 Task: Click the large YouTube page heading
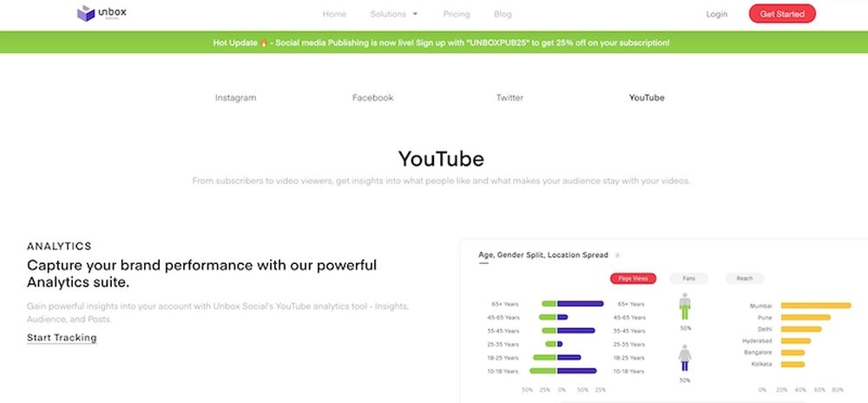coord(441,159)
